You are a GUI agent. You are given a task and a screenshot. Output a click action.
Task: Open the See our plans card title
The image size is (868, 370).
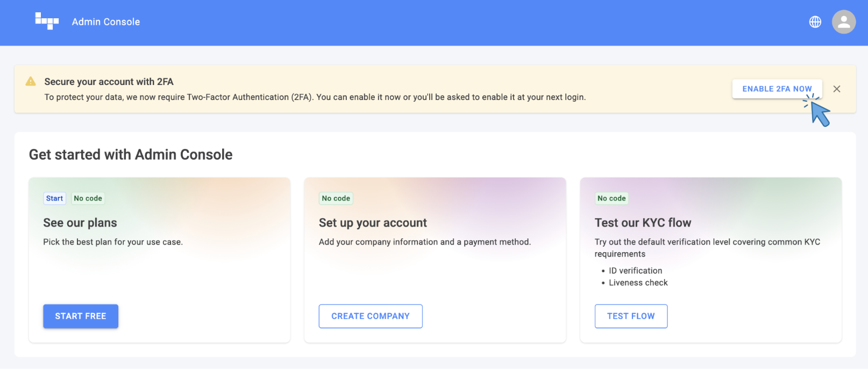click(80, 223)
